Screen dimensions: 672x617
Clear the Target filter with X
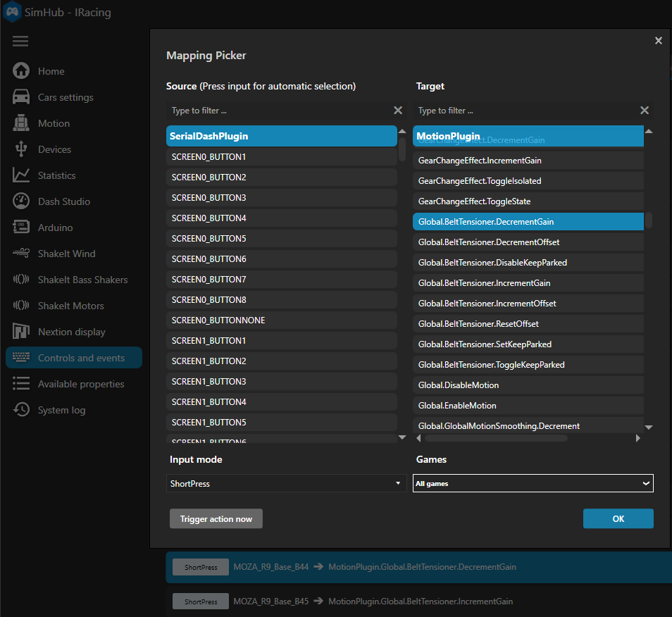tap(644, 111)
